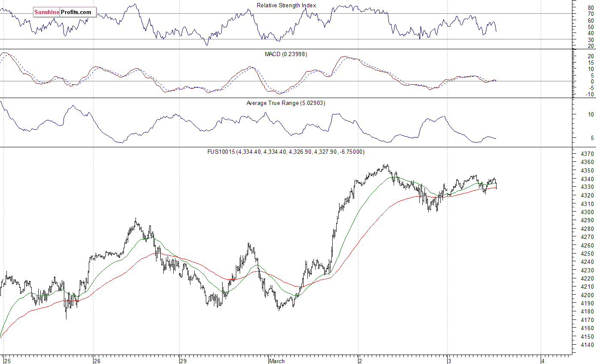This screenshot has height=364, width=596.
Task: Click the 4330 price axis label
Action: pyautogui.click(x=587, y=187)
